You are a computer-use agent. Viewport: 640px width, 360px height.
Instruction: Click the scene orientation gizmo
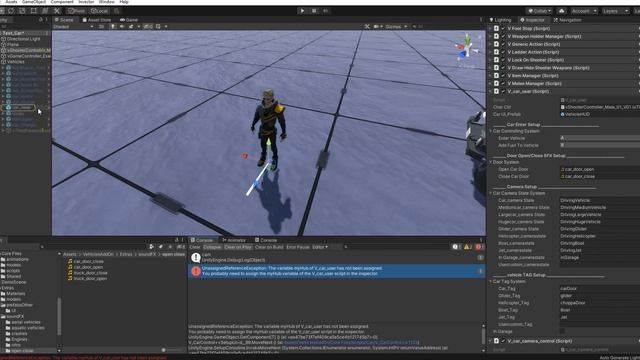pos(467,48)
